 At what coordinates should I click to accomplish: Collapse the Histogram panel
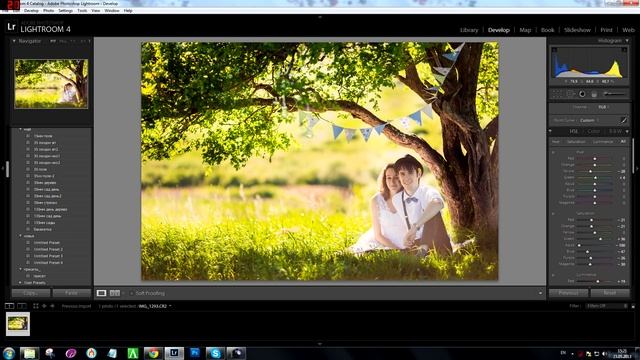click(x=627, y=41)
